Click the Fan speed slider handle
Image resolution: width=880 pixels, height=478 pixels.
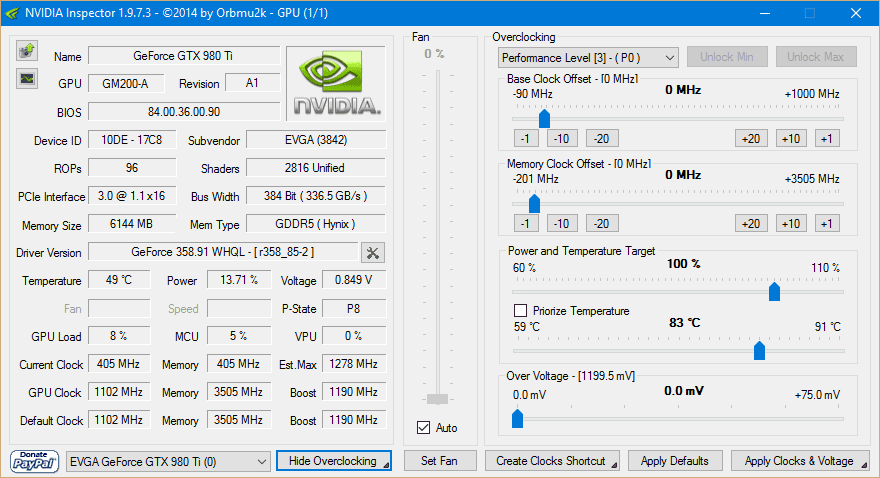coord(437,399)
